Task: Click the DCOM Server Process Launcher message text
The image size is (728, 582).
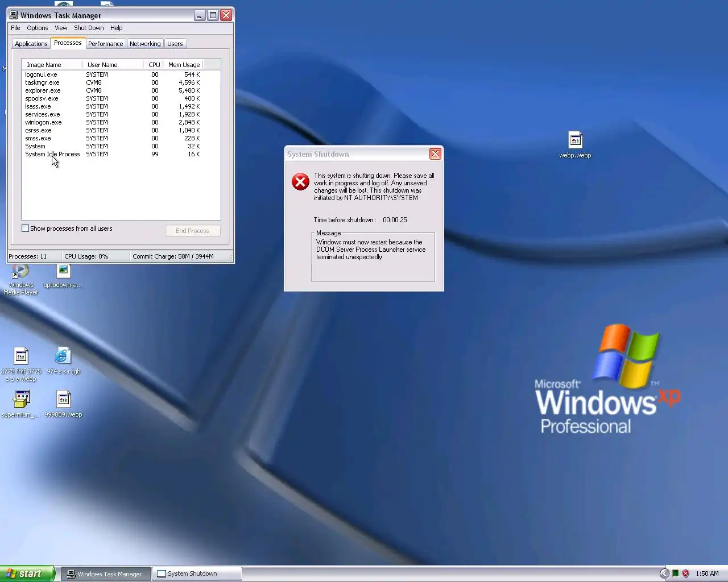Action: 371,250
